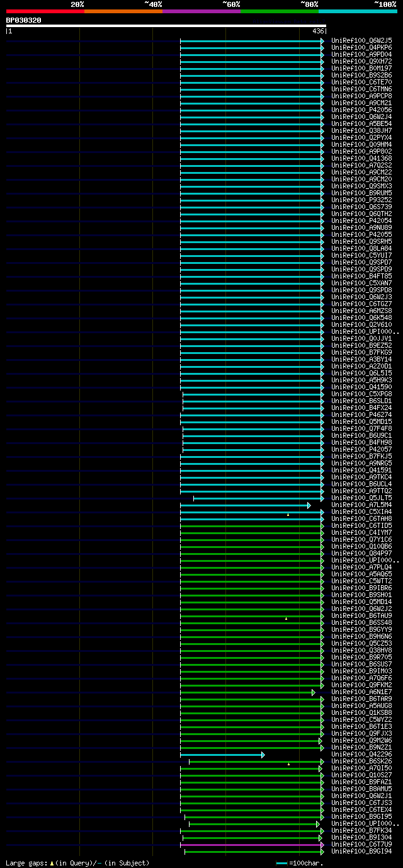
Task: Click the short cyan alignment bar for Q42296
Action: (x=221, y=755)
